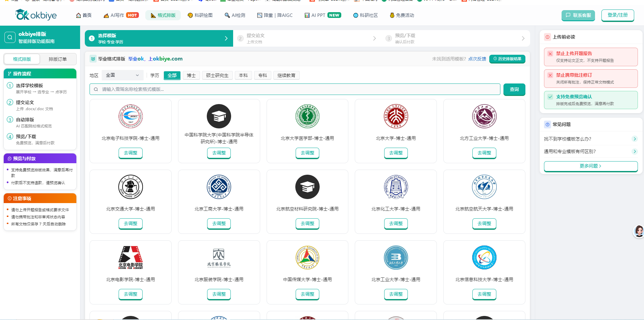Click the red X beside 禁止携带批注修订
Screen dimensions: 644x320
tap(550, 75)
